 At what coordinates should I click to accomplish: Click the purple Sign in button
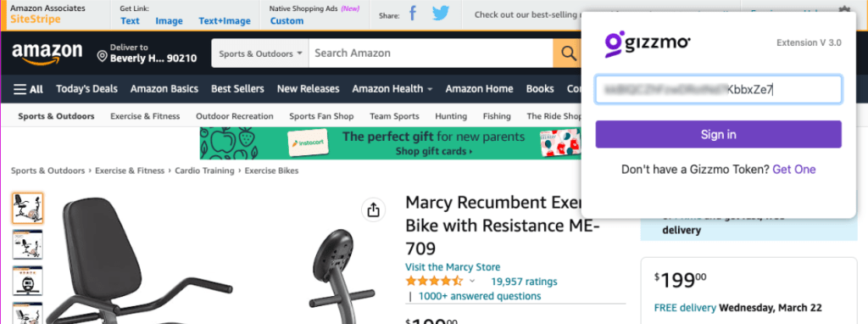pos(718,135)
